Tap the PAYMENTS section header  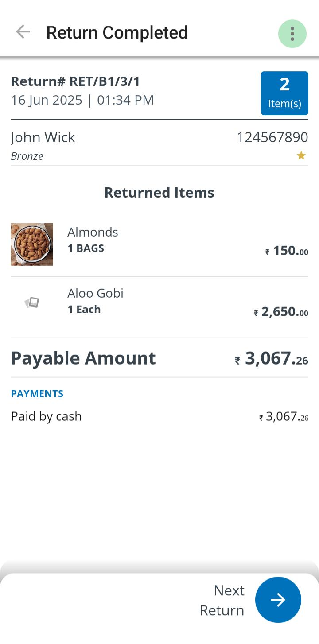tap(37, 394)
